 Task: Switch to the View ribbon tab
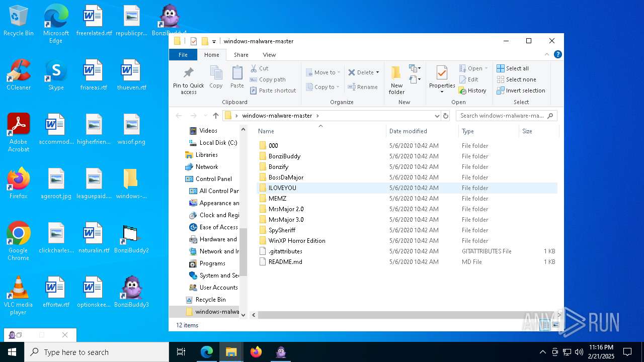click(x=269, y=55)
